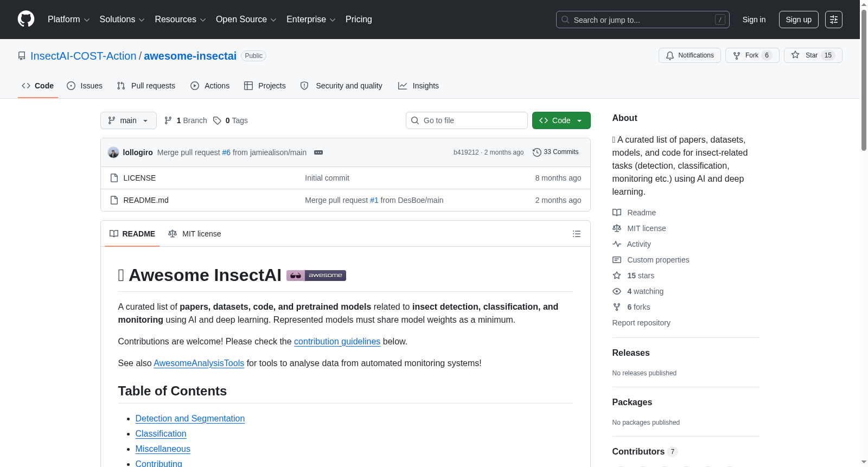View the 33 Commits history
This screenshot has height=467, width=868.
click(x=556, y=152)
